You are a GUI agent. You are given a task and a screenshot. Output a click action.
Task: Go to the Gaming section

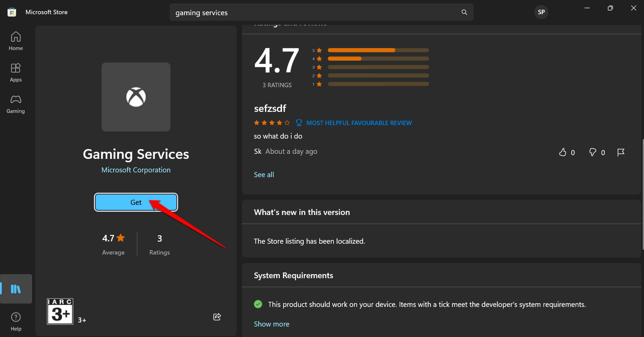(x=16, y=104)
